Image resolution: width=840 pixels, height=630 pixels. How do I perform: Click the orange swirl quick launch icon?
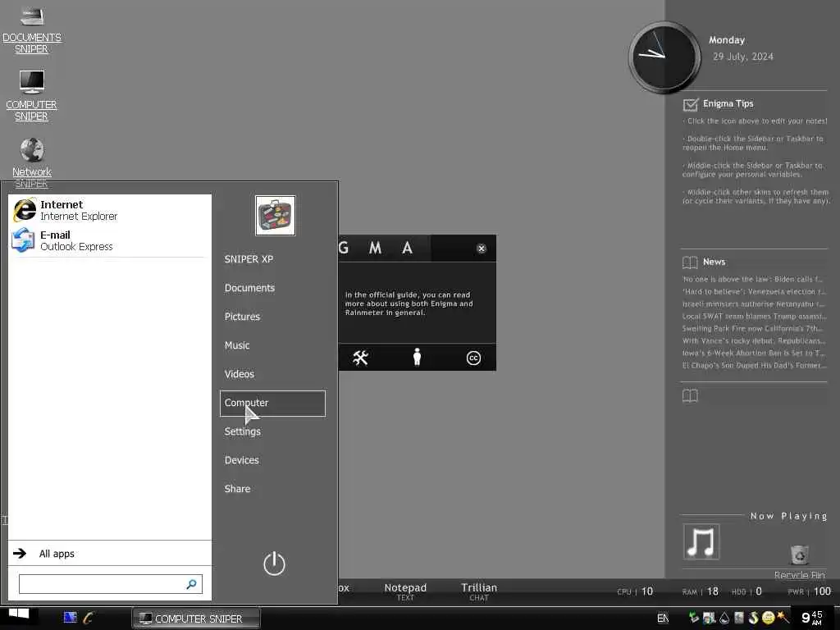(89, 618)
